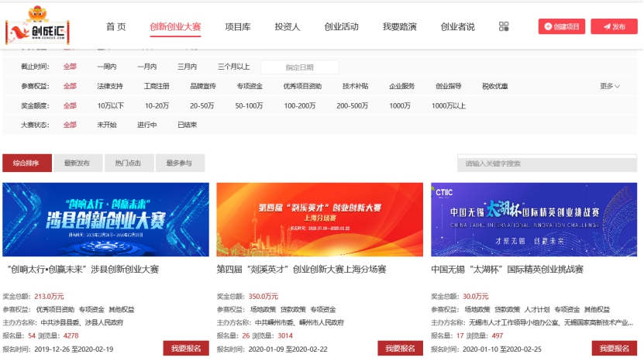Filter benefits by 专项资金
Image resolution: width=644 pixels, height=361 pixels.
tap(250, 86)
